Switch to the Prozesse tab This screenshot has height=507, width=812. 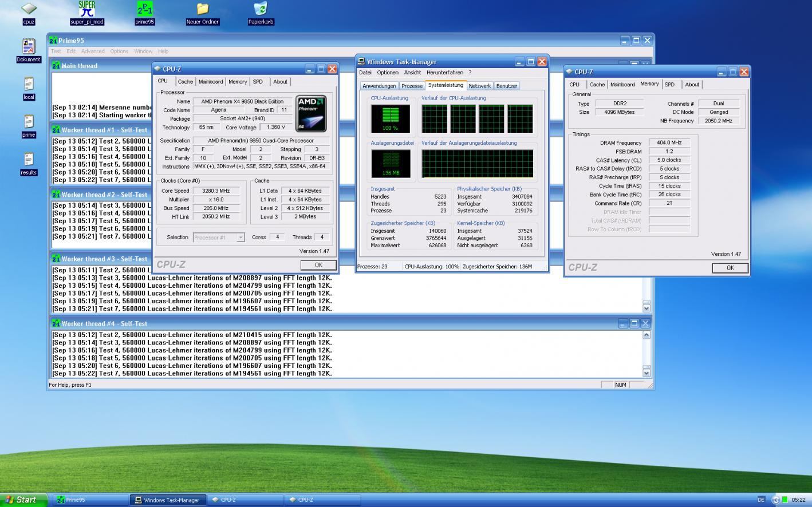[412, 86]
